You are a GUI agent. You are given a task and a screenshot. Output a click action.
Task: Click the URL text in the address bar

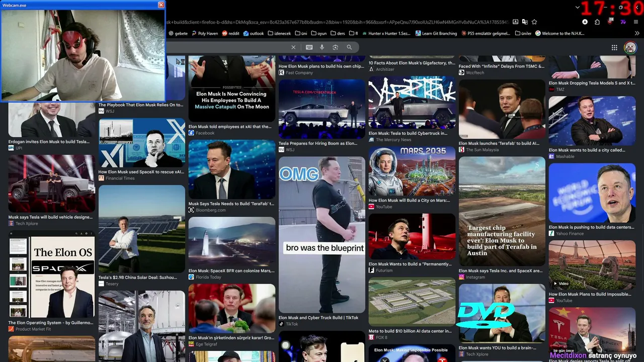[x=337, y=22]
